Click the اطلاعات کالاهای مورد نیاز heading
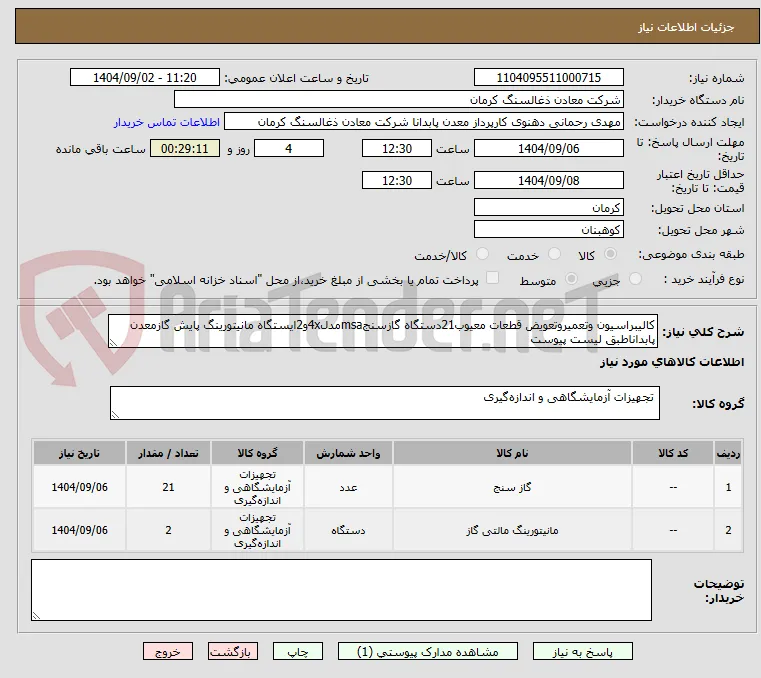This screenshot has width=761, height=678. pos(672,363)
